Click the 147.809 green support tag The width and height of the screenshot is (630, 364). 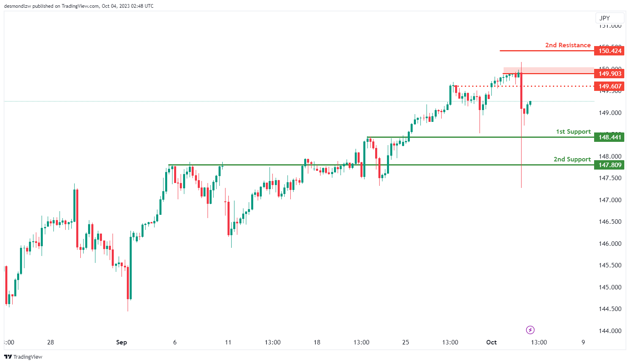pyautogui.click(x=609, y=165)
